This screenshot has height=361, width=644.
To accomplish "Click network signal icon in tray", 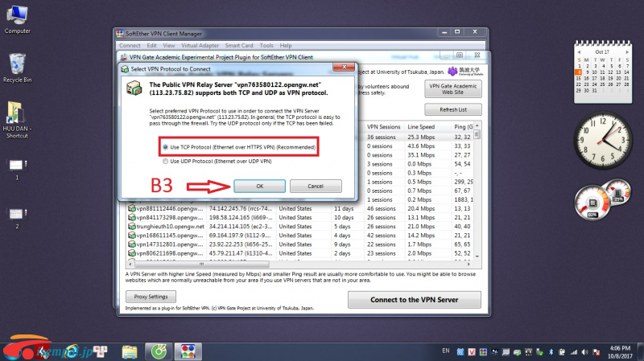I will point(574,352).
